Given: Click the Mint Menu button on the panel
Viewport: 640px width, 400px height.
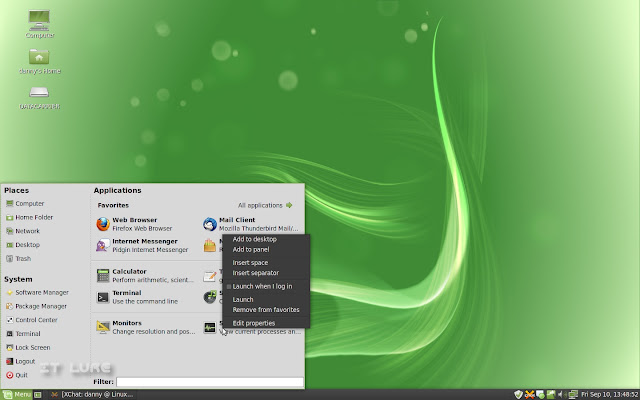Looking at the screenshot, I should 17,394.
